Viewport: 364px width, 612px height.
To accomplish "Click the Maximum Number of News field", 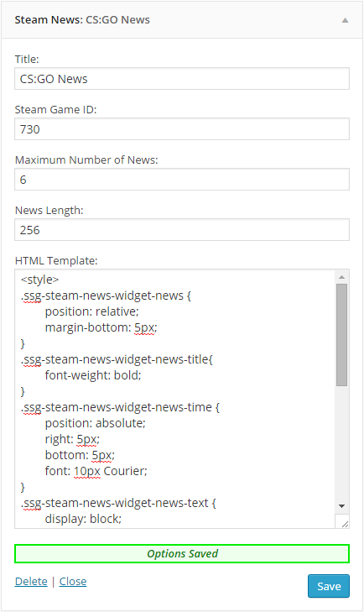I will coord(182,179).
